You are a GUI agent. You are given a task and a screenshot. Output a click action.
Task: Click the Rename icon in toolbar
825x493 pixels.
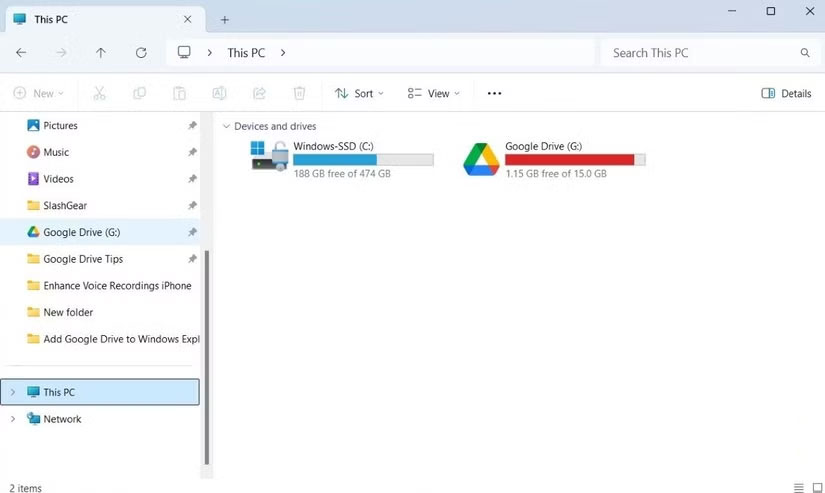click(x=219, y=93)
